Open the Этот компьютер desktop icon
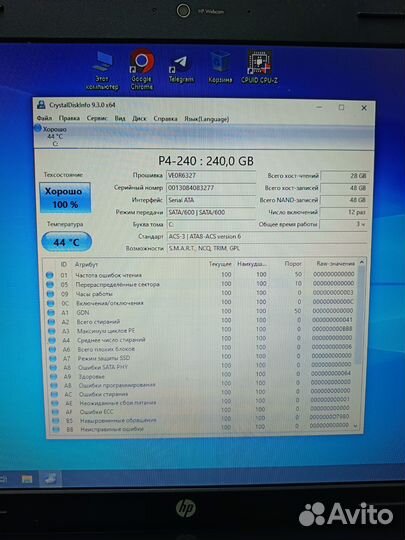The height and width of the screenshot is (540, 405). point(102,71)
